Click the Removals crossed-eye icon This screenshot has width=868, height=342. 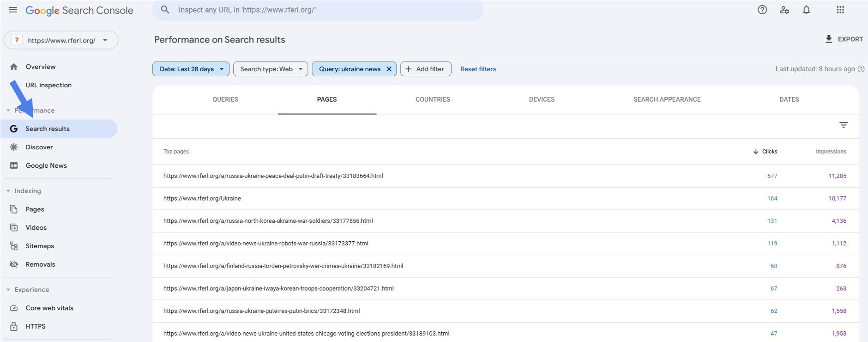[14, 264]
